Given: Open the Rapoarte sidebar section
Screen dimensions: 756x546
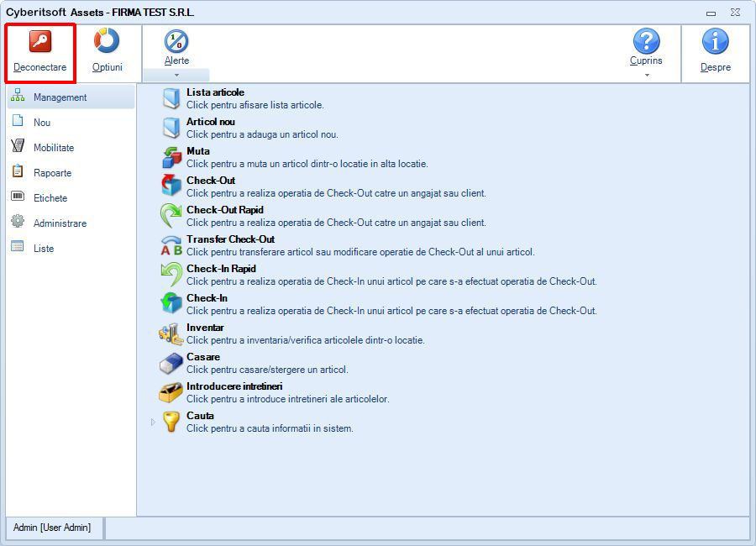Looking at the screenshot, I should pyautogui.click(x=71, y=173).
